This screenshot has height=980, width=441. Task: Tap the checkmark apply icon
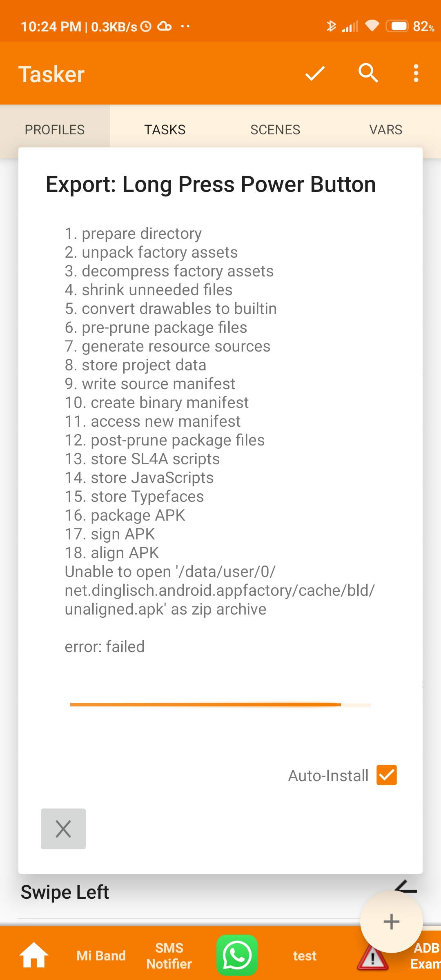pos(315,73)
